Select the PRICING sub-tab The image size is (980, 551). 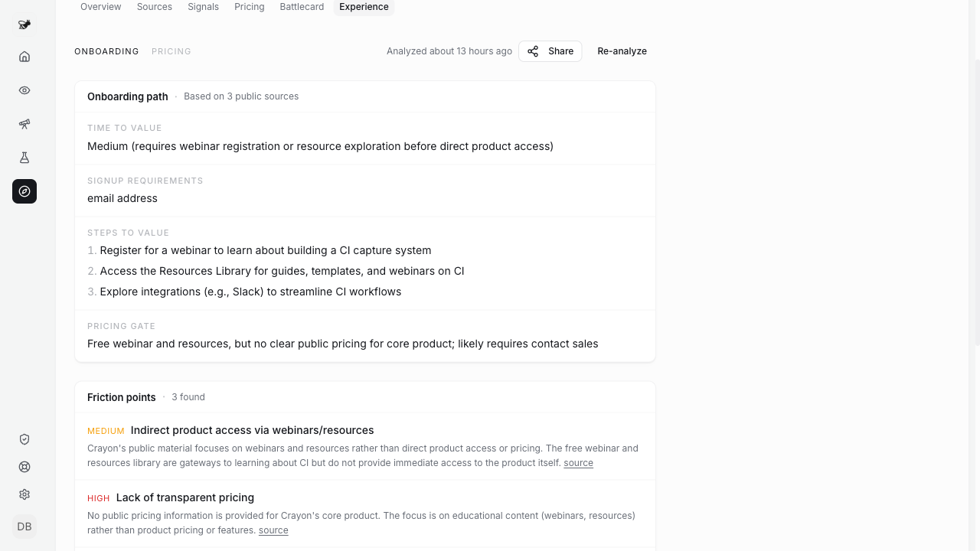click(x=171, y=51)
